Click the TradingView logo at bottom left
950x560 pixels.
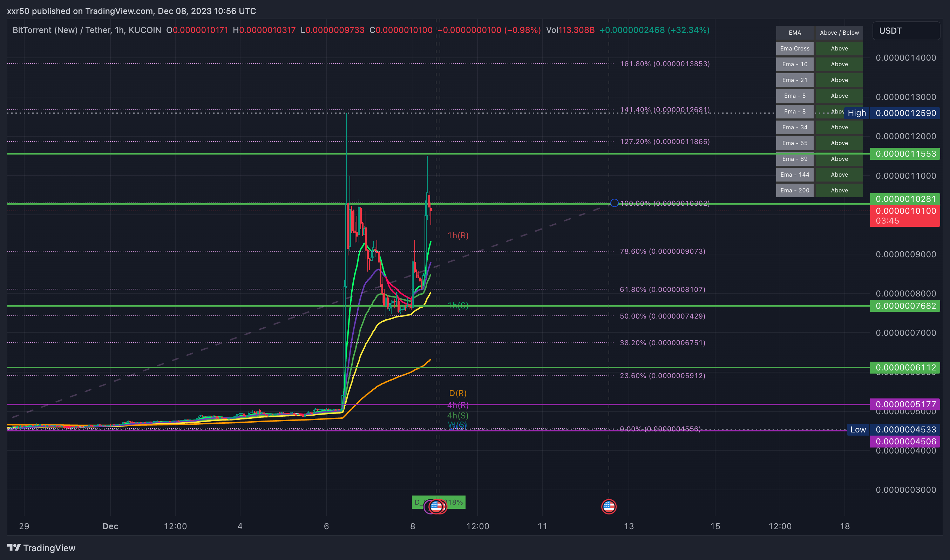(x=41, y=548)
